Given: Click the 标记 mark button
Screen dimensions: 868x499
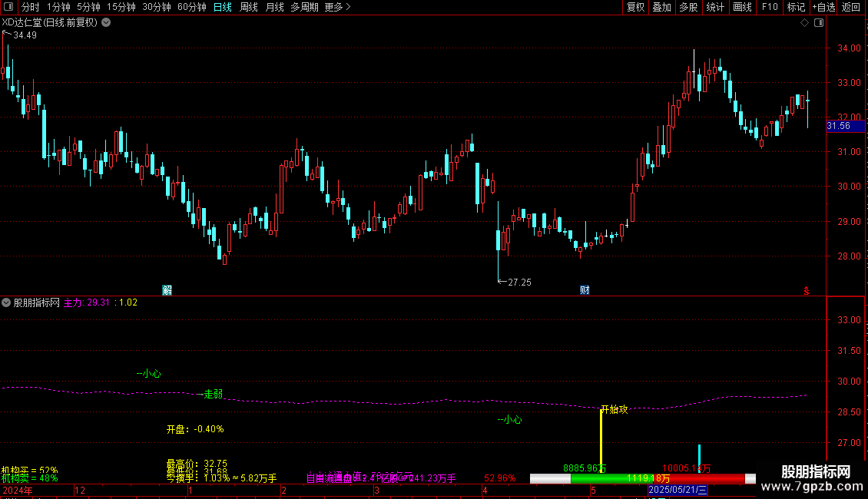Looking at the screenshot, I should tap(796, 7).
